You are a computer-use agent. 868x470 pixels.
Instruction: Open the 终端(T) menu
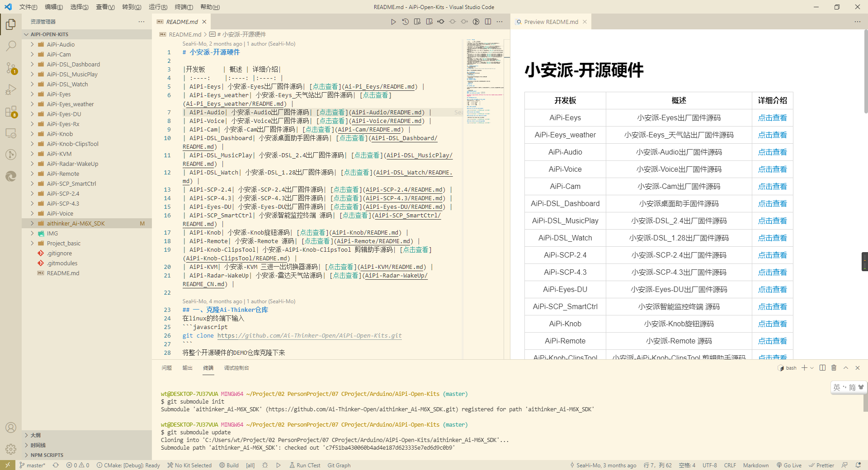pos(184,7)
